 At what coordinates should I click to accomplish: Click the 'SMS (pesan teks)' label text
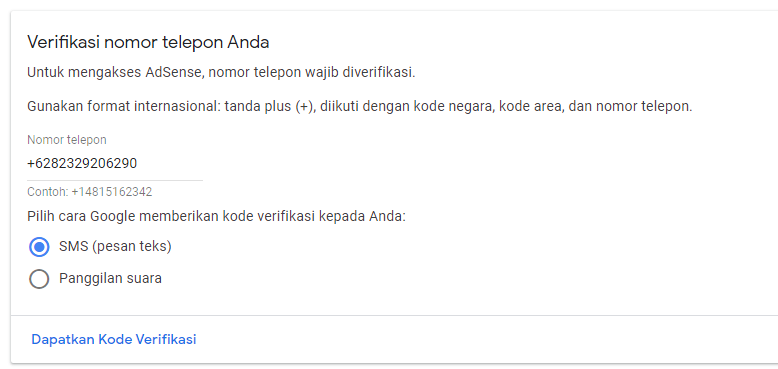point(115,246)
